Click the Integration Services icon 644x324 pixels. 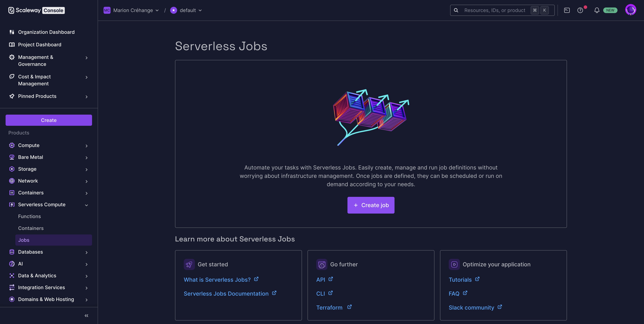point(12,288)
